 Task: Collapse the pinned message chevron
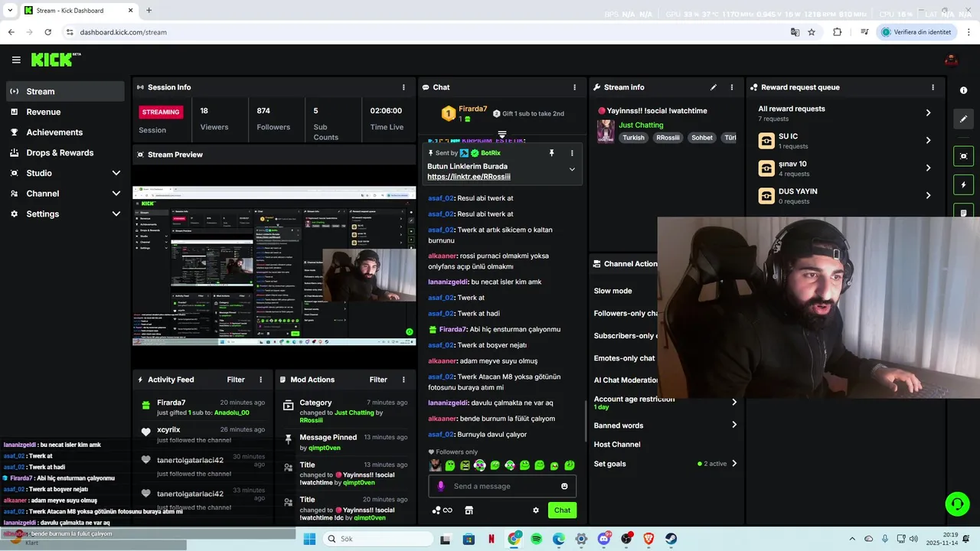572,169
